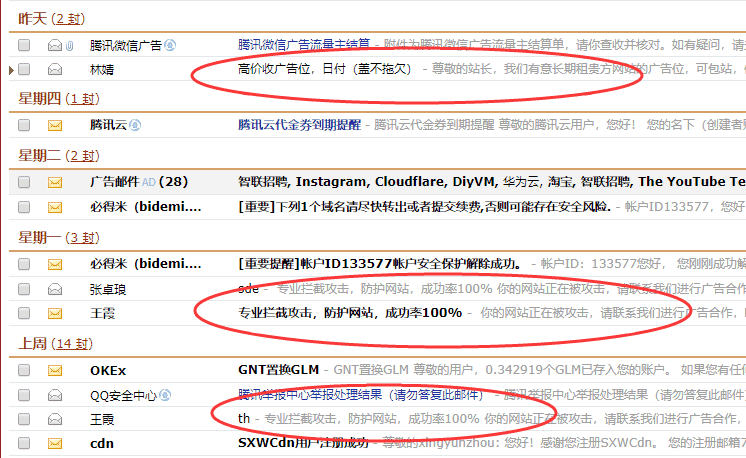
Task: Click the opened envelope icon for 张卓琅
Action: (55, 289)
